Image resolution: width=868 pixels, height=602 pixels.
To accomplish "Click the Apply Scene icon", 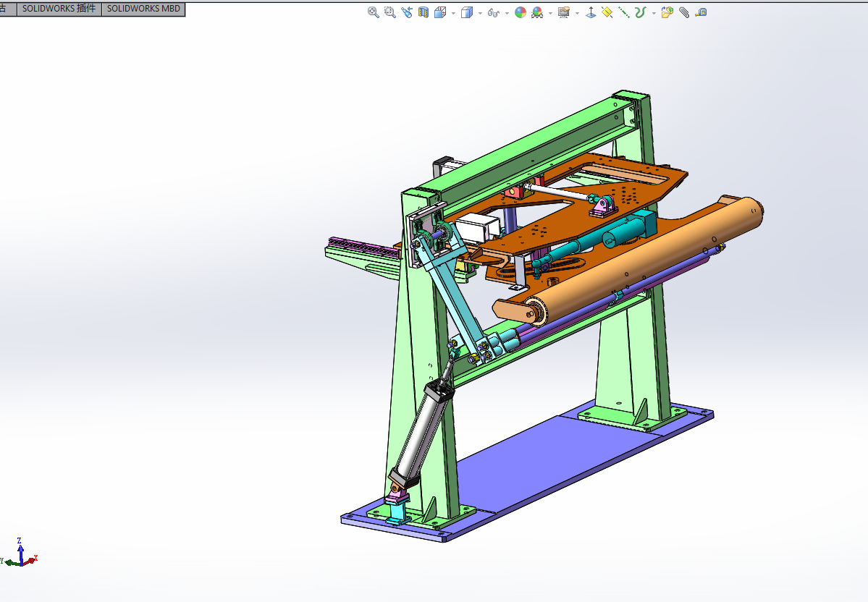I will [537, 12].
